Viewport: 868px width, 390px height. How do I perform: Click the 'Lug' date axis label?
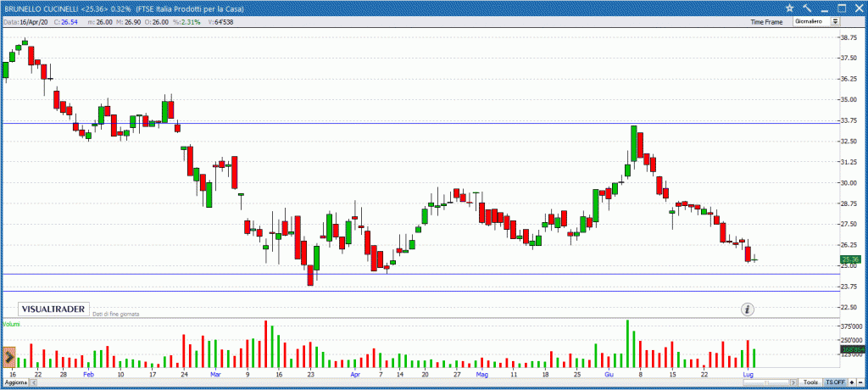coord(748,375)
